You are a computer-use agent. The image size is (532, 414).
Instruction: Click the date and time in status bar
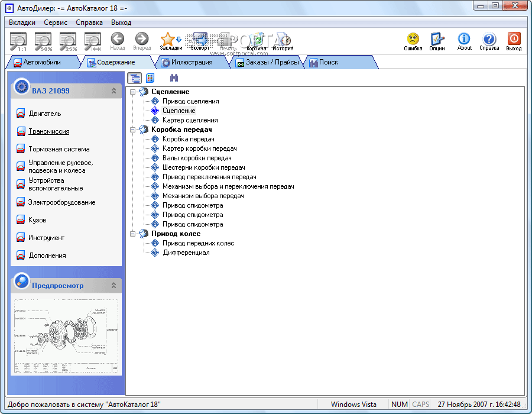(479, 405)
